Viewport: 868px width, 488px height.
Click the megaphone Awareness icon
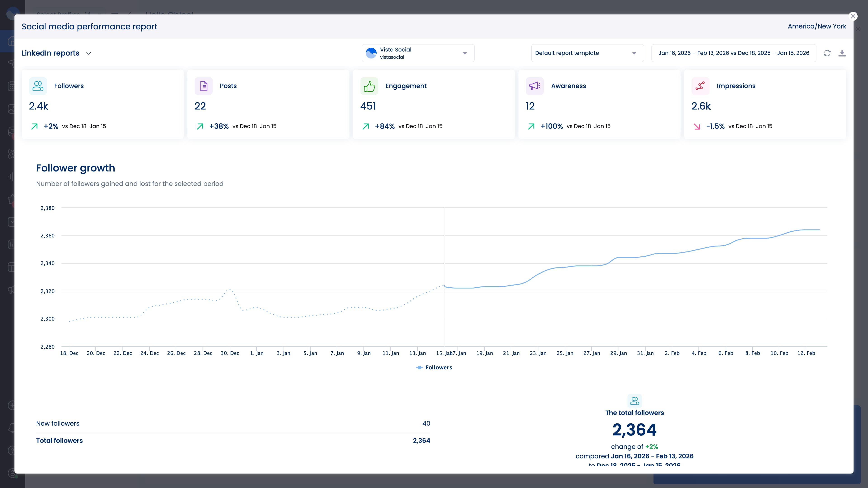click(535, 86)
